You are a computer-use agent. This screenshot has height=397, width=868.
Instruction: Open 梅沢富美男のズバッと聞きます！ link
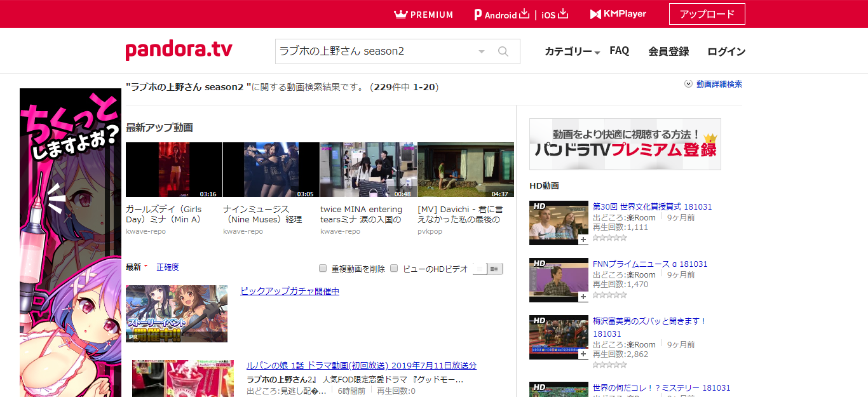pyautogui.click(x=650, y=327)
